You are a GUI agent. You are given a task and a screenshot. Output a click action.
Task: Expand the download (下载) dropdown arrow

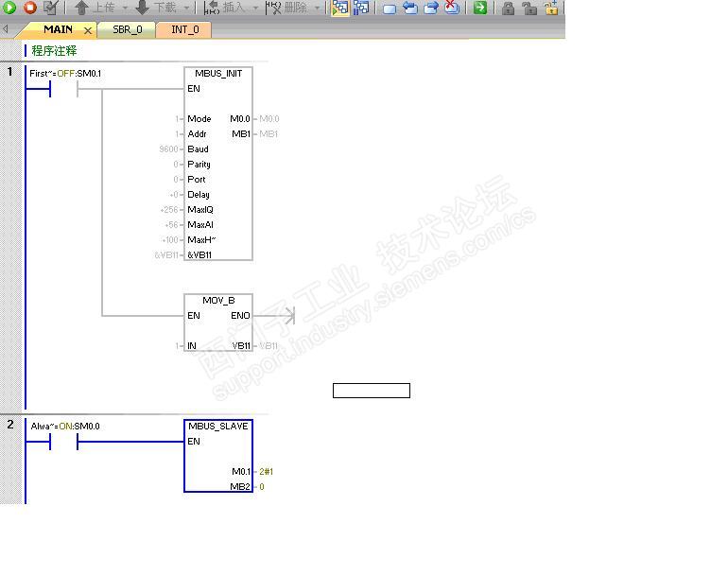click(x=186, y=8)
